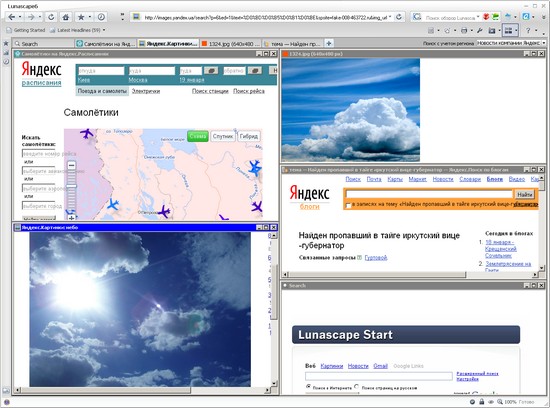
Task: Open the wrench tools icon
Action: (x=479, y=31)
